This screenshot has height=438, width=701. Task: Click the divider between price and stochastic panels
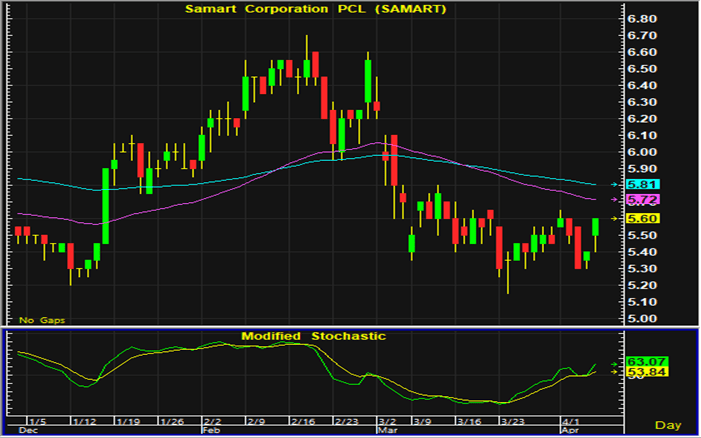pyautogui.click(x=310, y=327)
